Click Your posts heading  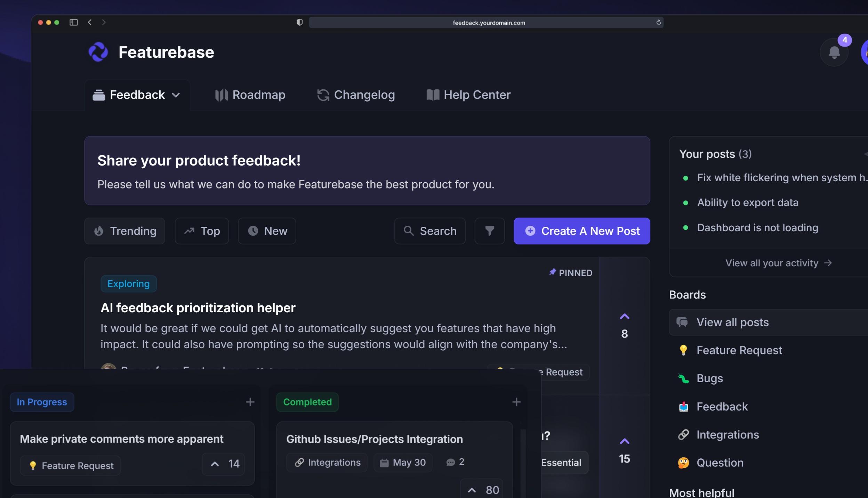[715, 154]
